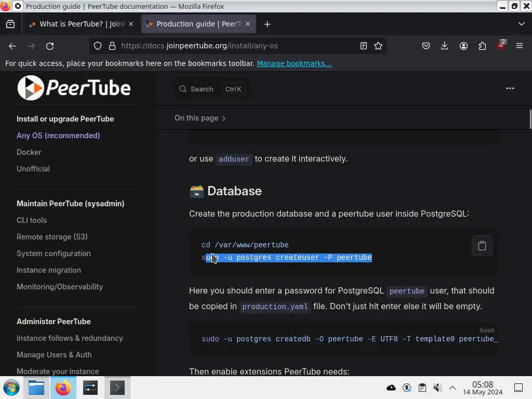Open the three-dots page menu
The height and width of the screenshot is (399, 532).
[x=510, y=88]
